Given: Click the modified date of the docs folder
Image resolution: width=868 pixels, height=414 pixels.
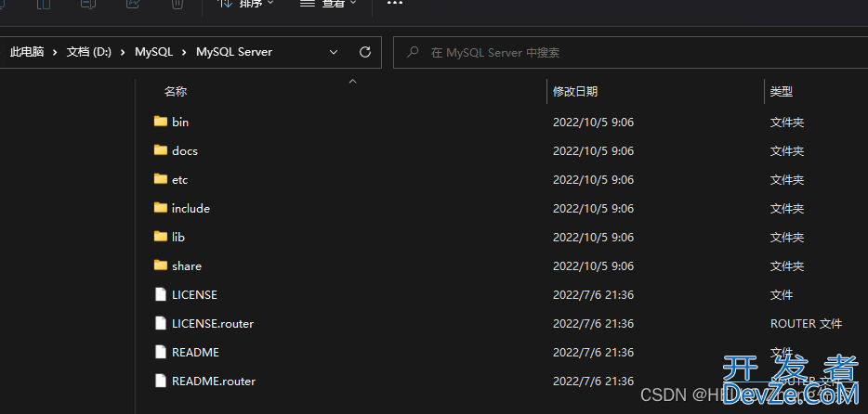Looking at the screenshot, I should pos(594,151).
